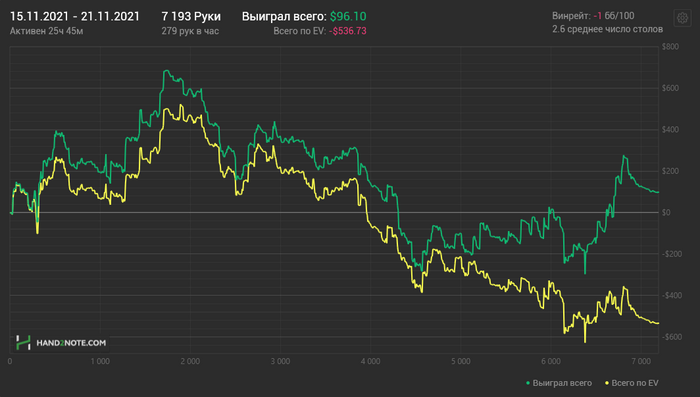Click the '3 000' x-axis label
700x397 pixels.
(280, 361)
